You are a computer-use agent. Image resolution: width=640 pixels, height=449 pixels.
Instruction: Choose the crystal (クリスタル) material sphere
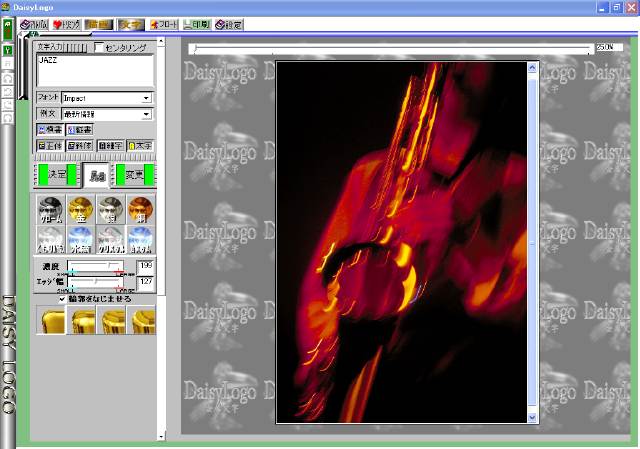pyautogui.click(x=111, y=239)
